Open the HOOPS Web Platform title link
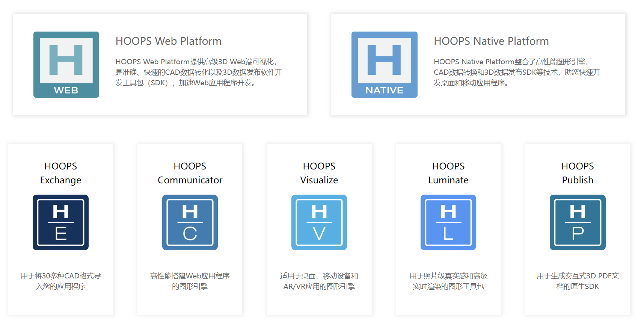The image size is (644, 328). click(168, 41)
